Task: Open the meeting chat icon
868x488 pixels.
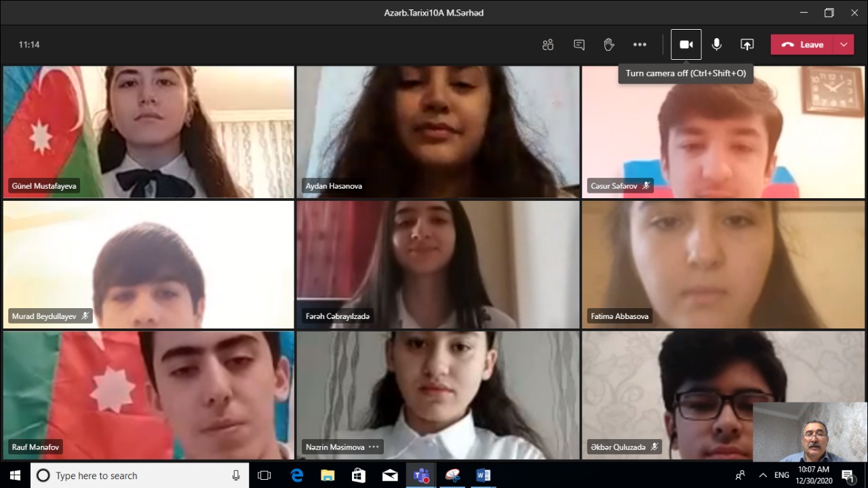Action: point(579,45)
